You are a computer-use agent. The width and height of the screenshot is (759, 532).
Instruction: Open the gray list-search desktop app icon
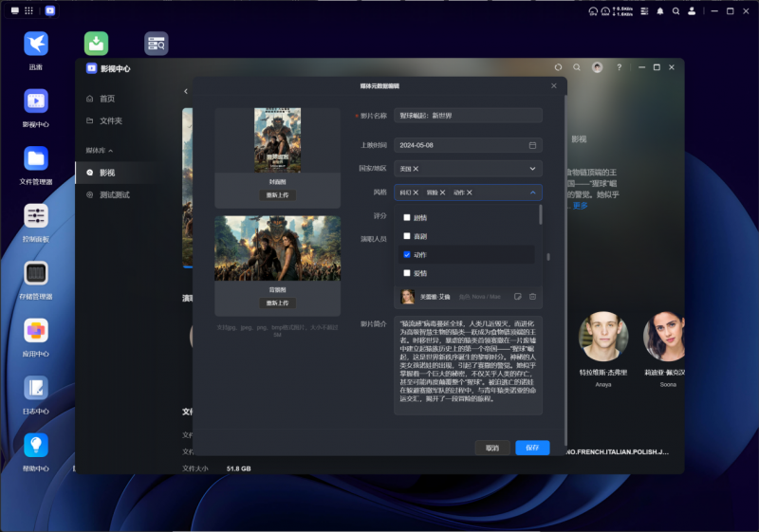point(157,44)
